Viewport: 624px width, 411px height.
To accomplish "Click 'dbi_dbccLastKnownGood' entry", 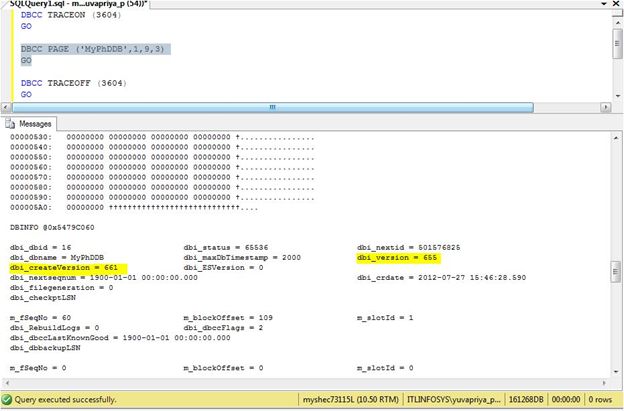I will click(x=120, y=338).
